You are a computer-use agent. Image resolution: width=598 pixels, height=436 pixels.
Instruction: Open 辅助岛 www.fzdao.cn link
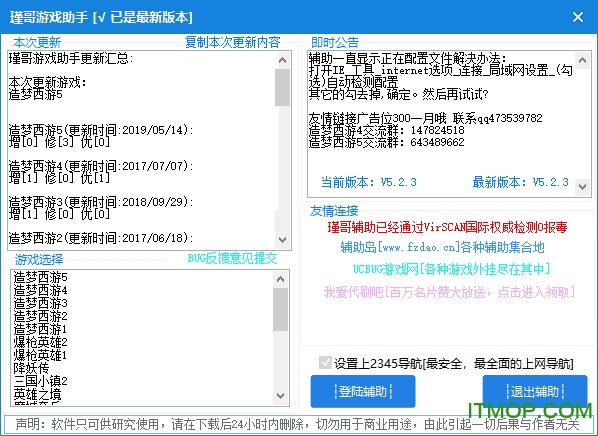click(x=442, y=248)
